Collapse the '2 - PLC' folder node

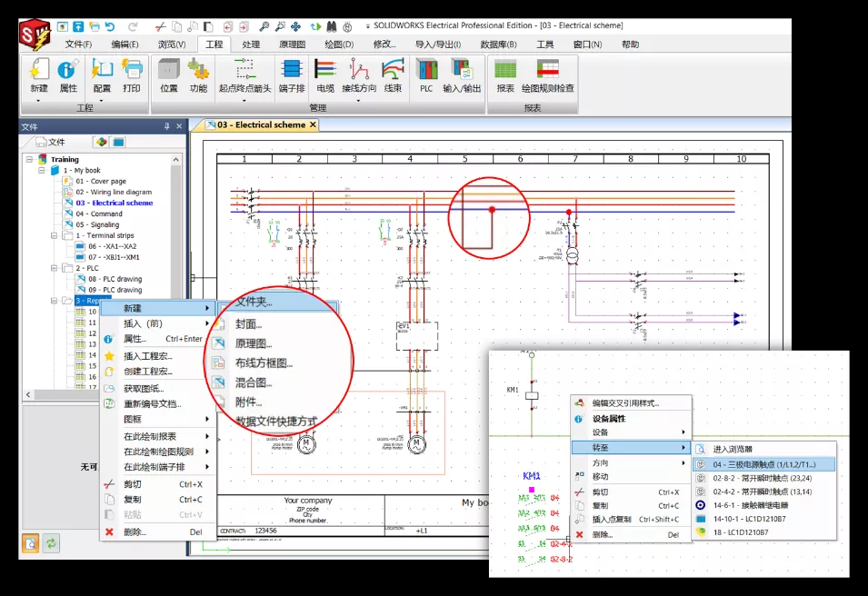point(55,269)
